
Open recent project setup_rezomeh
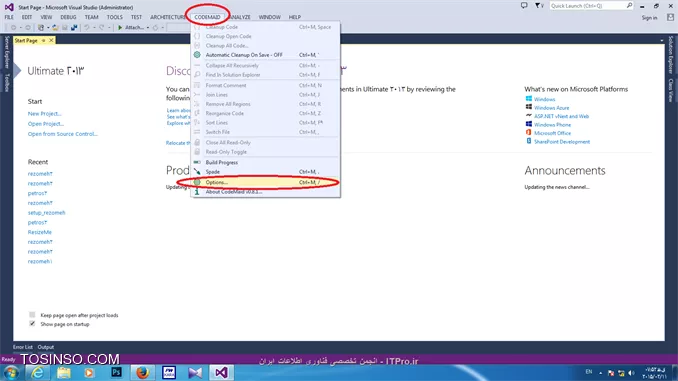47,213
